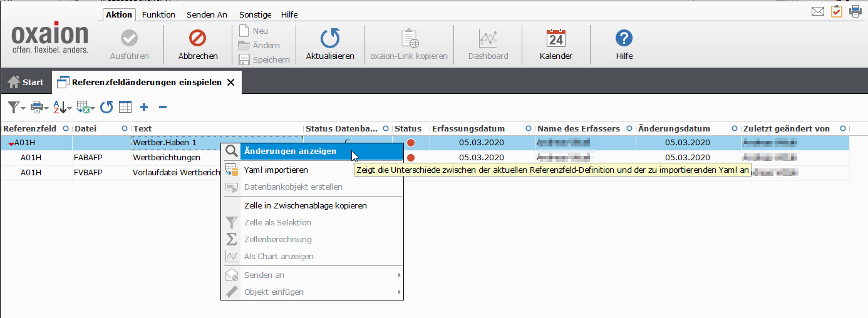The width and height of the screenshot is (868, 318).
Task: Click the Aktualisieren refresh button
Action: tap(330, 39)
